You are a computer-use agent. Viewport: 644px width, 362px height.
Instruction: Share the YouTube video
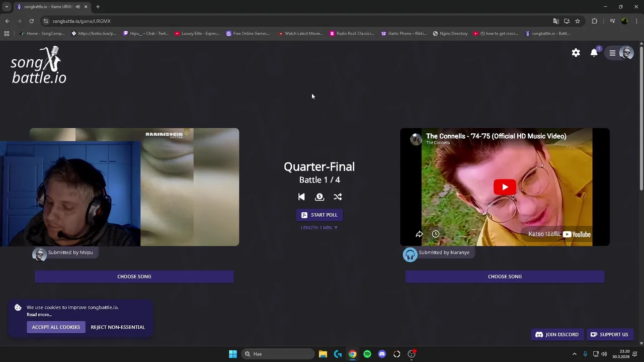[419, 234]
